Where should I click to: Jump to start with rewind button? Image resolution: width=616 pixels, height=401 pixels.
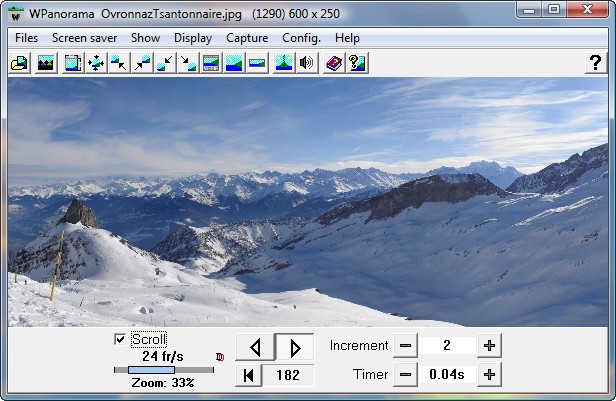tap(249, 375)
